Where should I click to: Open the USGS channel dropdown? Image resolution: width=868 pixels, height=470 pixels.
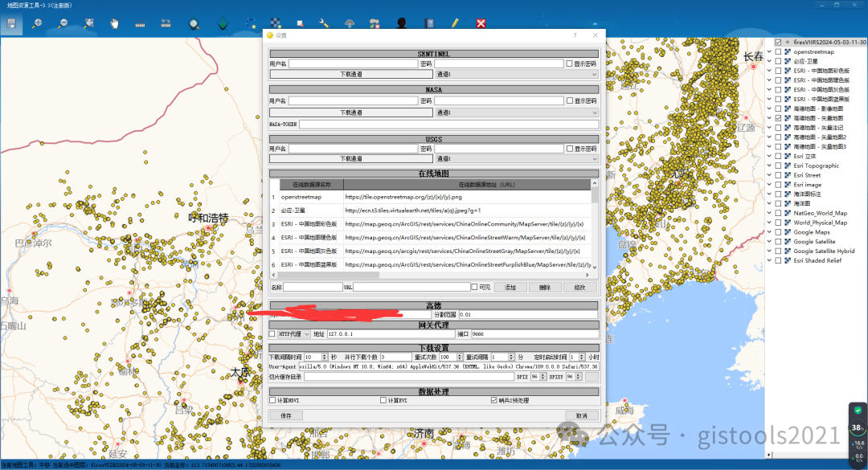[517, 159]
